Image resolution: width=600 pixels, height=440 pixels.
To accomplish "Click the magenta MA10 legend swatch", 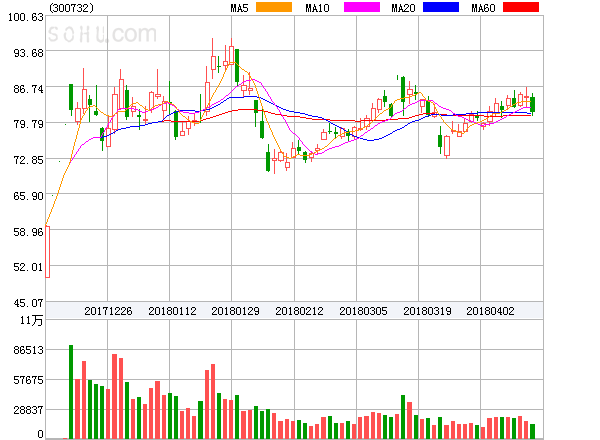I will click(x=362, y=7).
